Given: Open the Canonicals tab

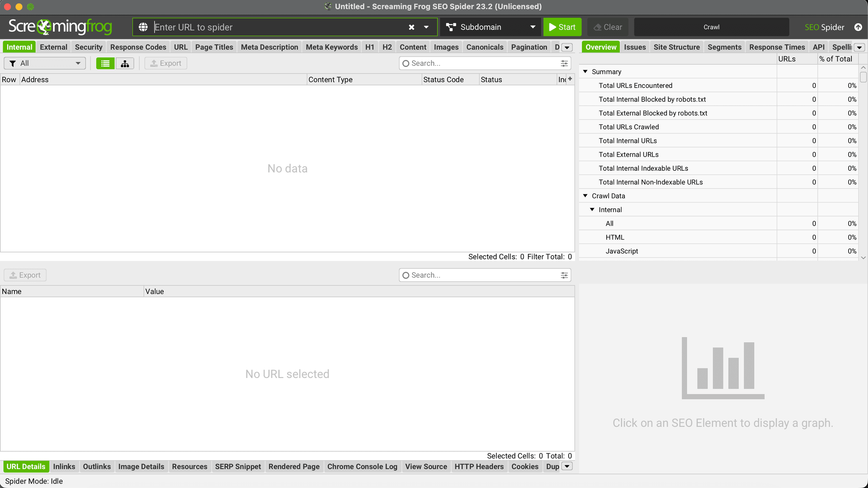Looking at the screenshot, I should [485, 47].
